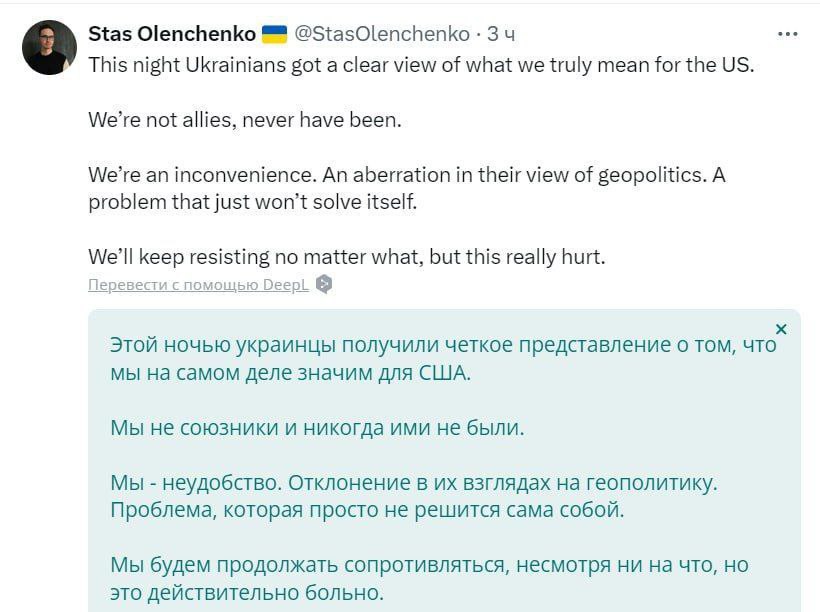
Task: Open the @StasOlenchenko handle link
Action: click(x=381, y=34)
